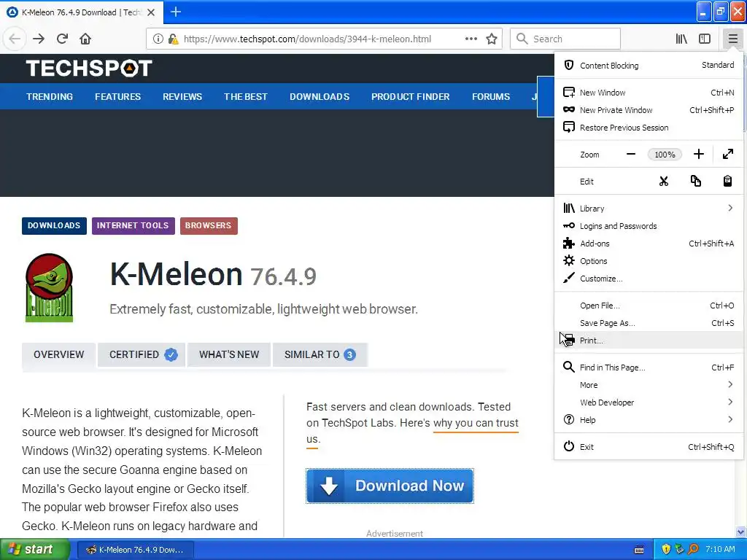Close the hamburger application menu
This screenshot has width=747, height=560.
[732, 39]
